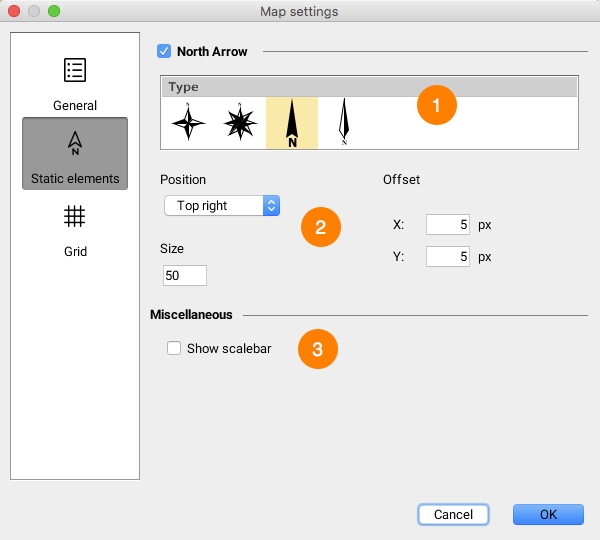600x540 pixels.
Task: Click the green zoom window button
Action: pyautogui.click(x=54, y=12)
